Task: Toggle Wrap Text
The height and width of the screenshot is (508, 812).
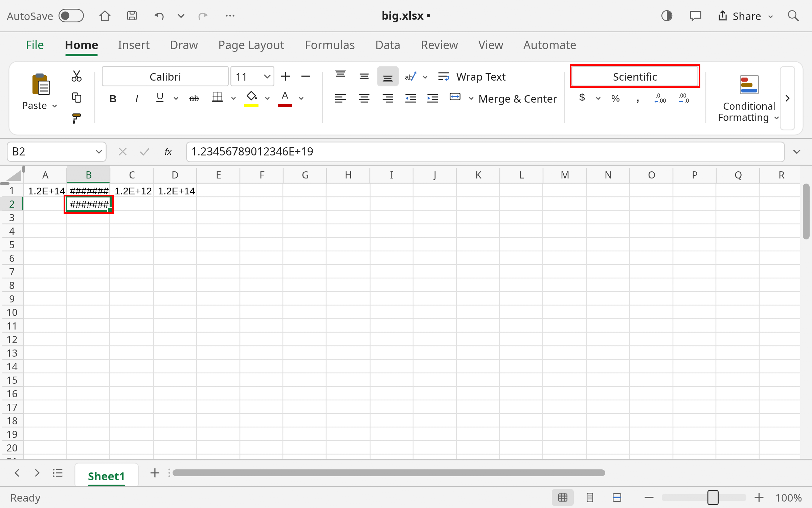Action: pos(472,77)
